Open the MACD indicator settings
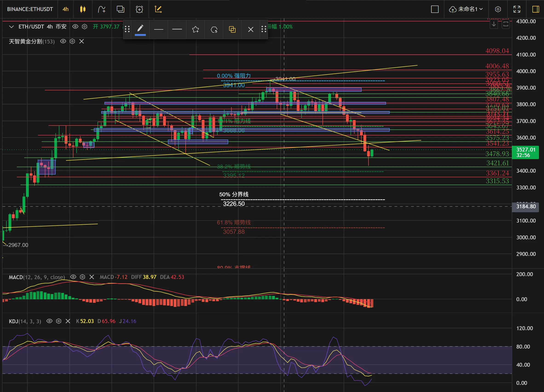The height and width of the screenshot is (392, 544). (82, 277)
